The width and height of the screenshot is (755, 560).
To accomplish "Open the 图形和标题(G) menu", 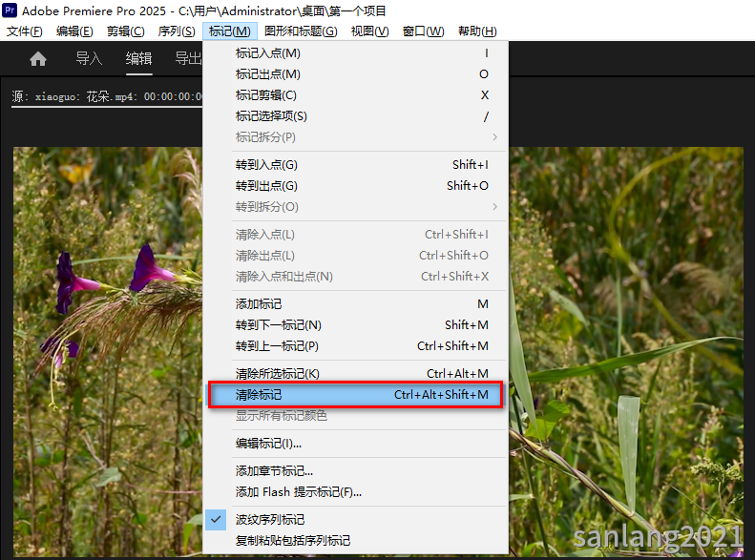I will [301, 31].
